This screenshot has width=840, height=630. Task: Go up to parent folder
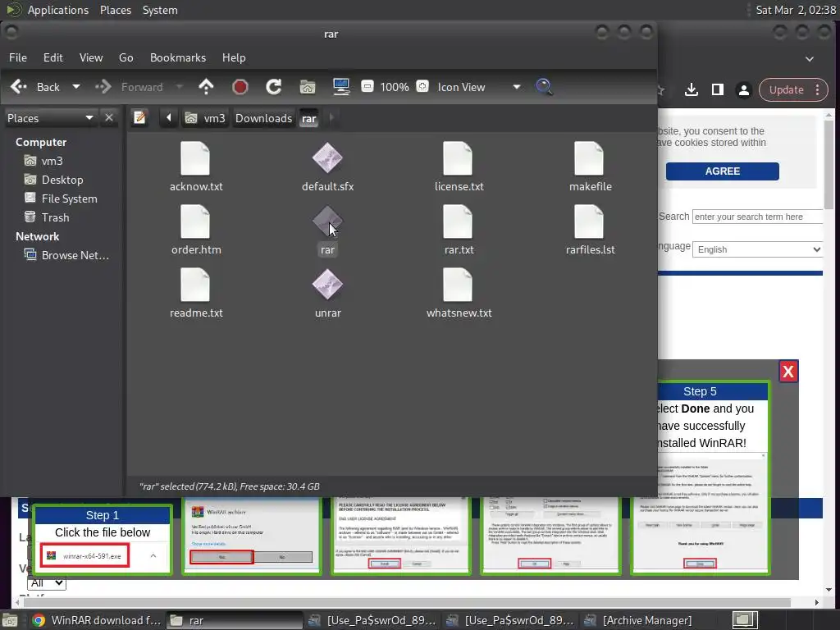tap(206, 87)
